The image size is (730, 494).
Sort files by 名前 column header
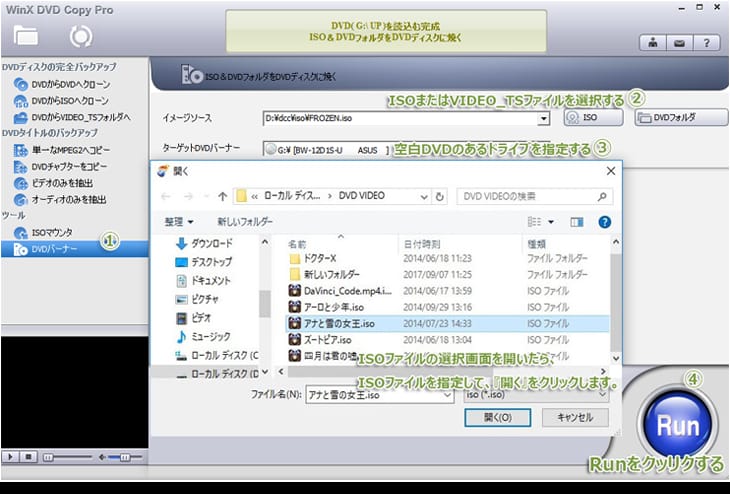[297, 244]
